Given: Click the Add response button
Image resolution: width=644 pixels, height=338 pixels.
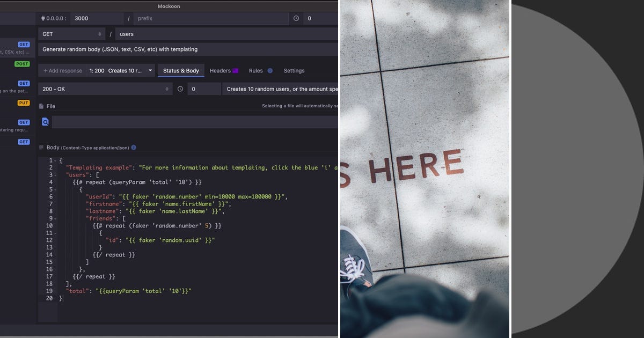Looking at the screenshot, I should (64, 70).
